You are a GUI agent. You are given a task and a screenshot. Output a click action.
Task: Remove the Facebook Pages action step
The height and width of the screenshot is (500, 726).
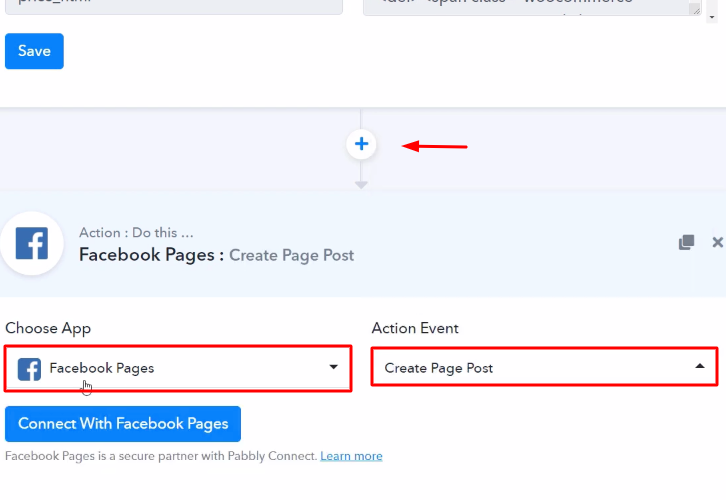click(717, 242)
